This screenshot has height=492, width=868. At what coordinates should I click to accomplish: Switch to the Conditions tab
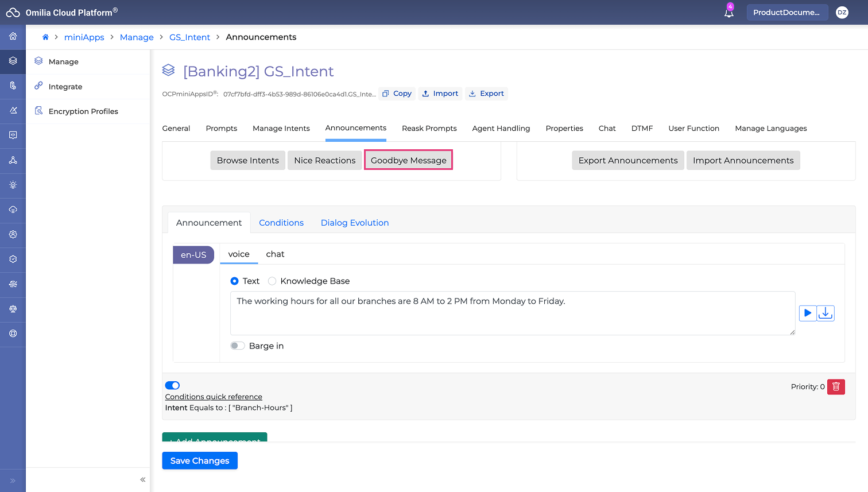click(281, 223)
